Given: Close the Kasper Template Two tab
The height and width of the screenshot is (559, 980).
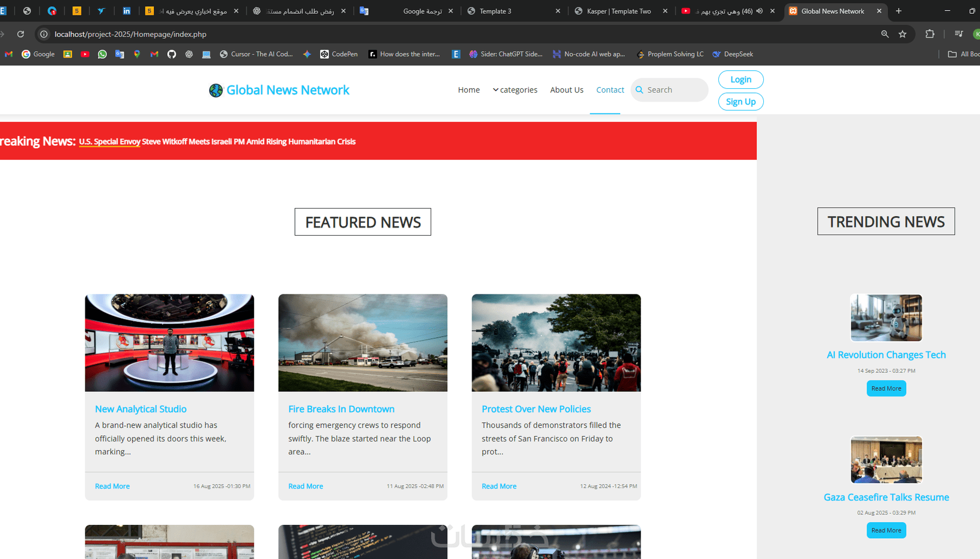Looking at the screenshot, I should (665, 11).
